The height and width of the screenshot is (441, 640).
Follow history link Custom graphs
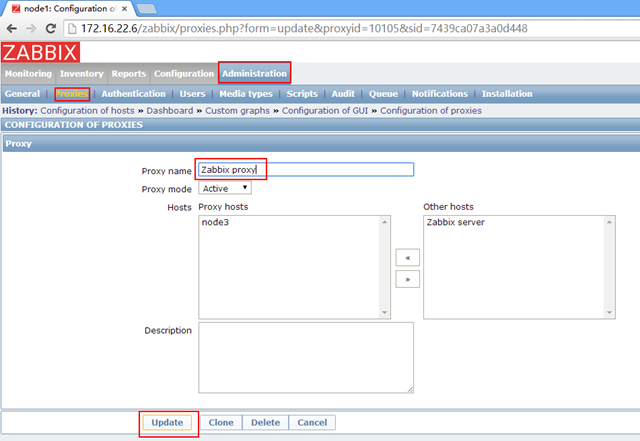(238, 111)
